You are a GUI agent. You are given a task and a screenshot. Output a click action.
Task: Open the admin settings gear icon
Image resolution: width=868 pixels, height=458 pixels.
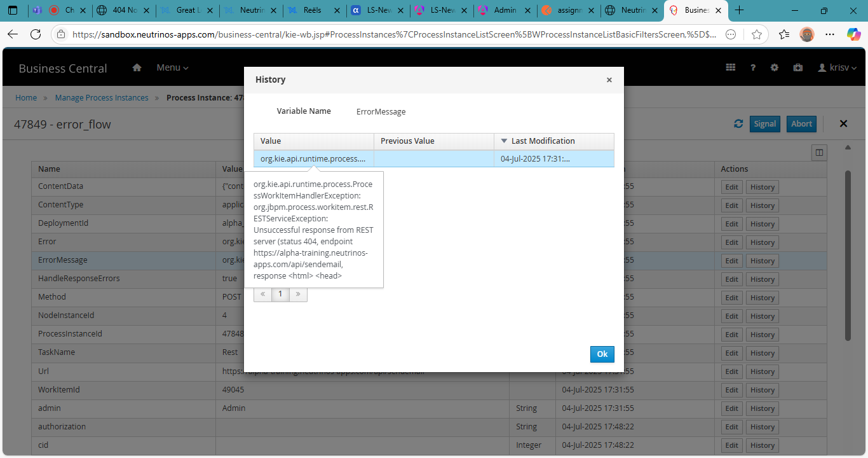pyautogui.click(x=775, y=68)
